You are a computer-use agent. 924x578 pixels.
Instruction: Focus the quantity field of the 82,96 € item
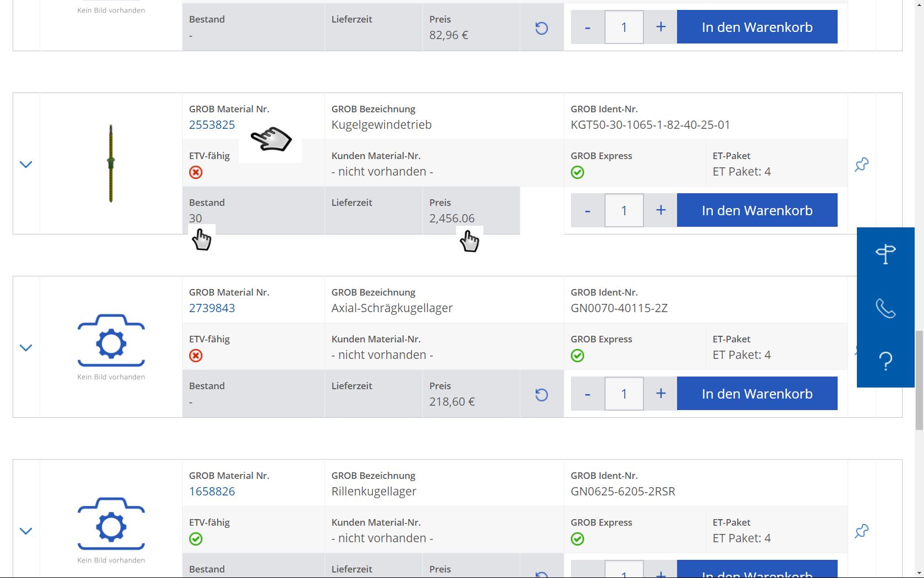[624, 26]
